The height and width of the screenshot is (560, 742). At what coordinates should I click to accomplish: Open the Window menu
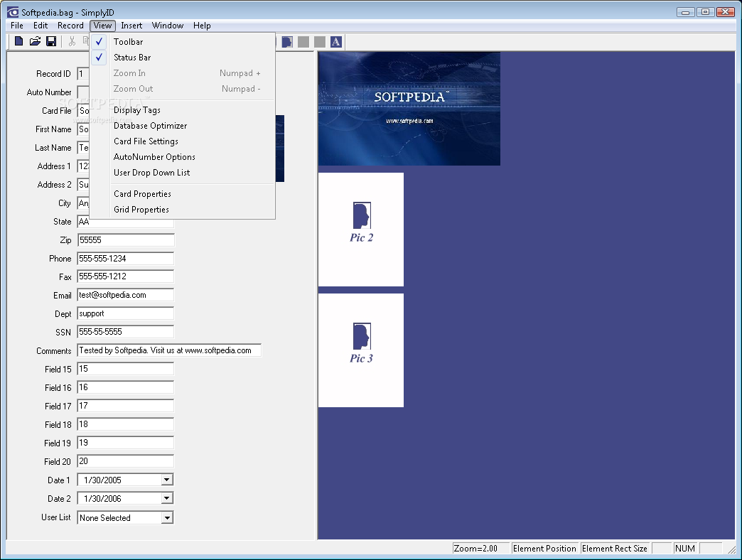168,26
